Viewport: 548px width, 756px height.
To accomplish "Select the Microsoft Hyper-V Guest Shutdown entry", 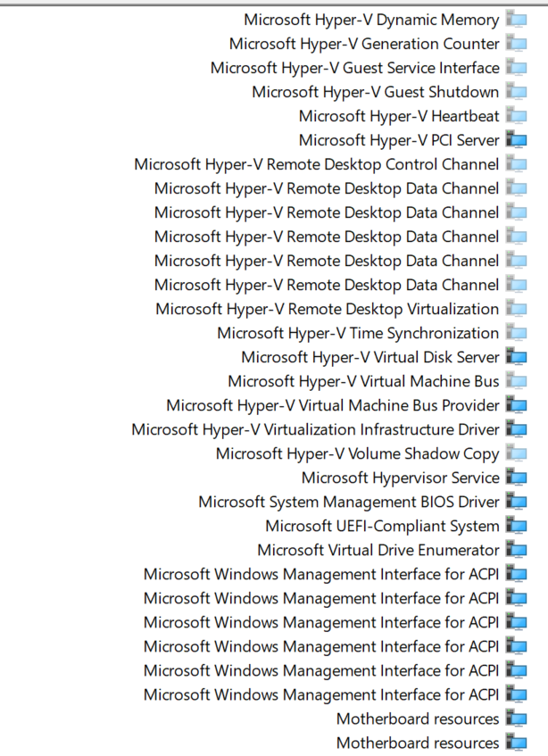I will coord(375,91).
